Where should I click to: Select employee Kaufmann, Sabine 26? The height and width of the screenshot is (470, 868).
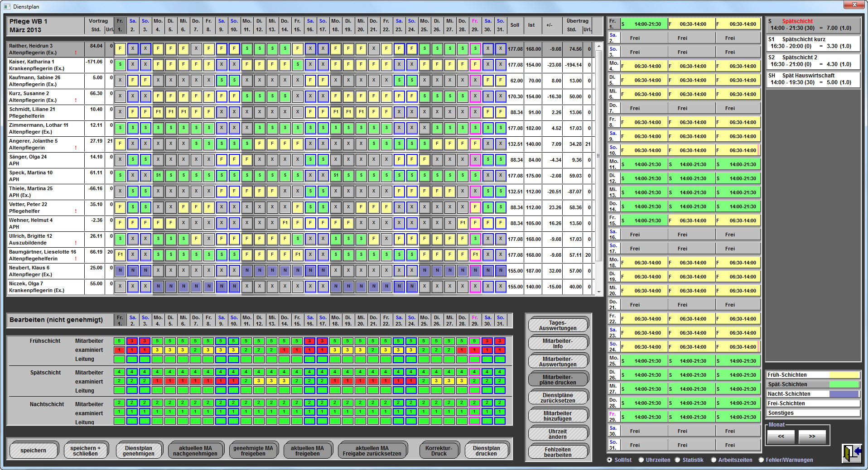coord(45,81)
